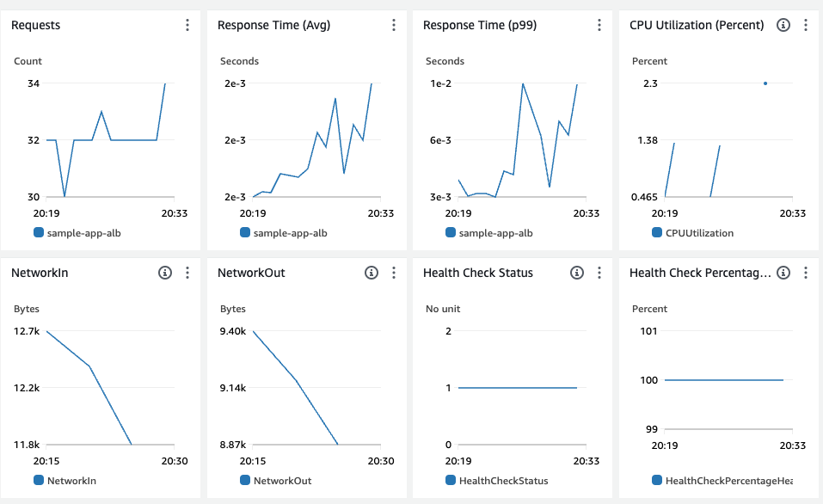Viewport: 823px width, 504px height.
Task: Click the 12.7k axis value in NetworkIn
Action: [27, 331]
